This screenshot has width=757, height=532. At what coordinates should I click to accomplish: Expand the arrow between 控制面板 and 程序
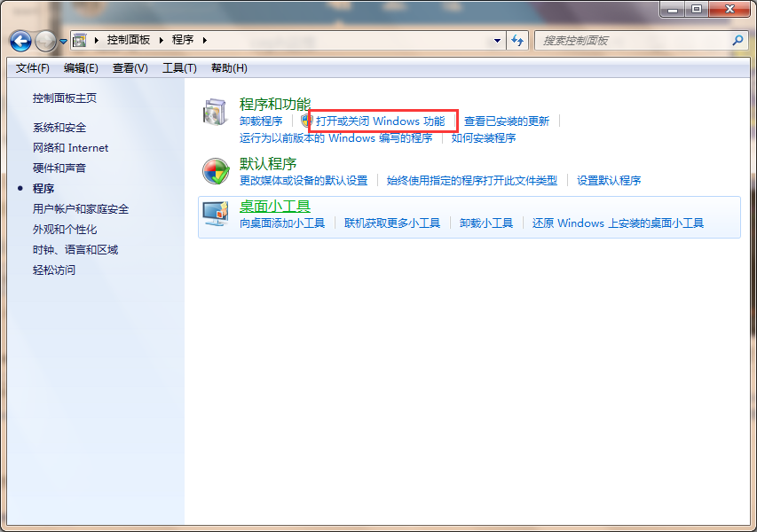point(162,41)
